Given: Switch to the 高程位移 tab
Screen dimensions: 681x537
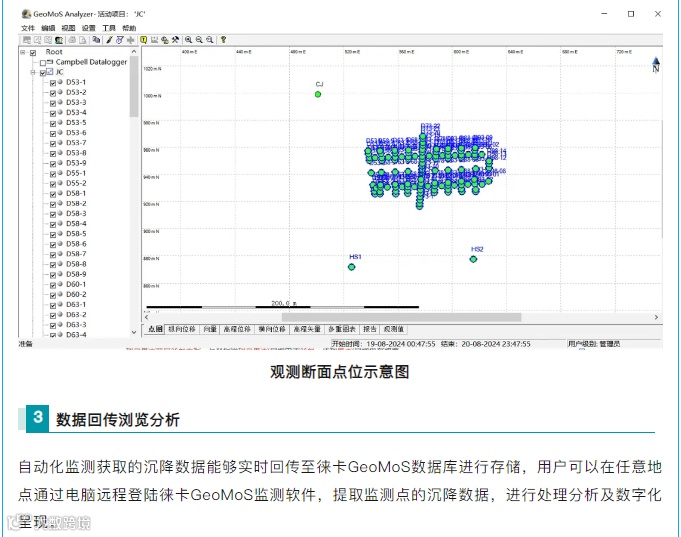Looking at the screenshot, I should (x=237, y=329).
